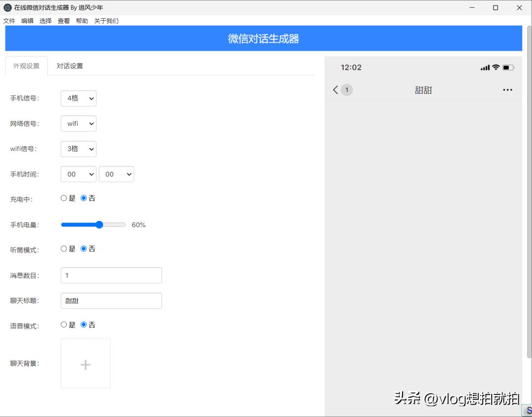532x417 pixels.
Task: Open the network signal type dropdown
Action: pos(78,124)
